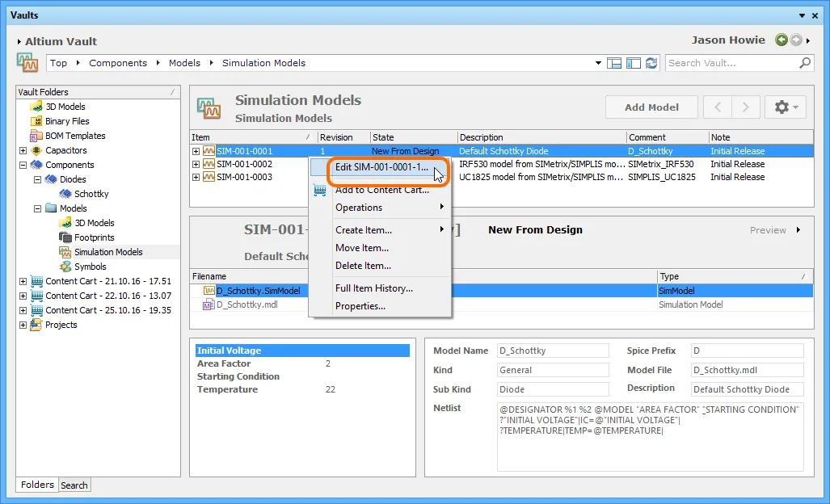Collapse the Diodes folder node
The height and width of the screenshot is (504, 830).
(x=38, y=180)
